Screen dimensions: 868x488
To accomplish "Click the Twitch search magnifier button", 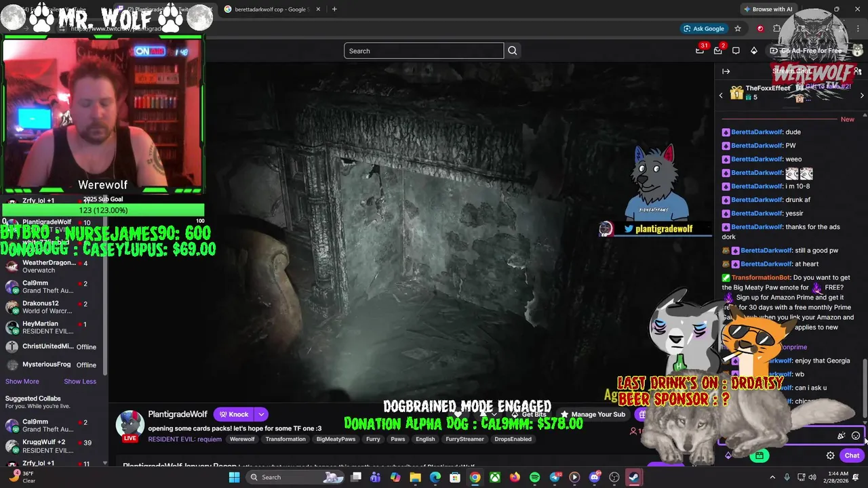I will coord(513,51).
